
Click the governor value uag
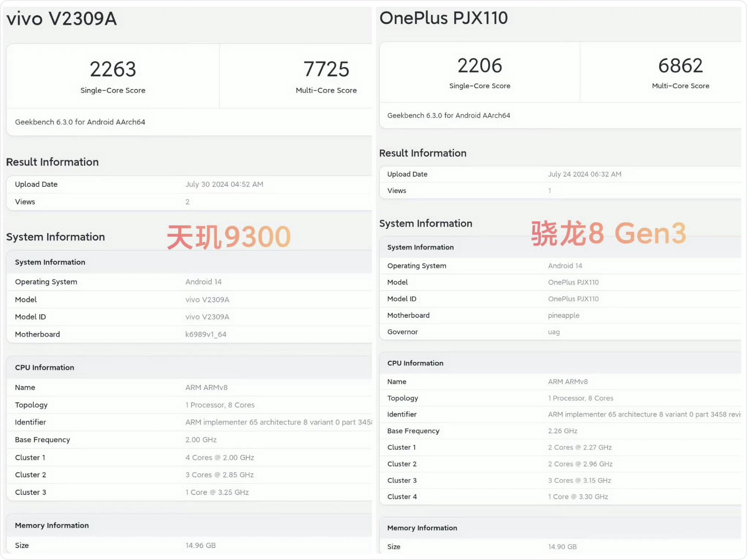click(x=554, y=332)
